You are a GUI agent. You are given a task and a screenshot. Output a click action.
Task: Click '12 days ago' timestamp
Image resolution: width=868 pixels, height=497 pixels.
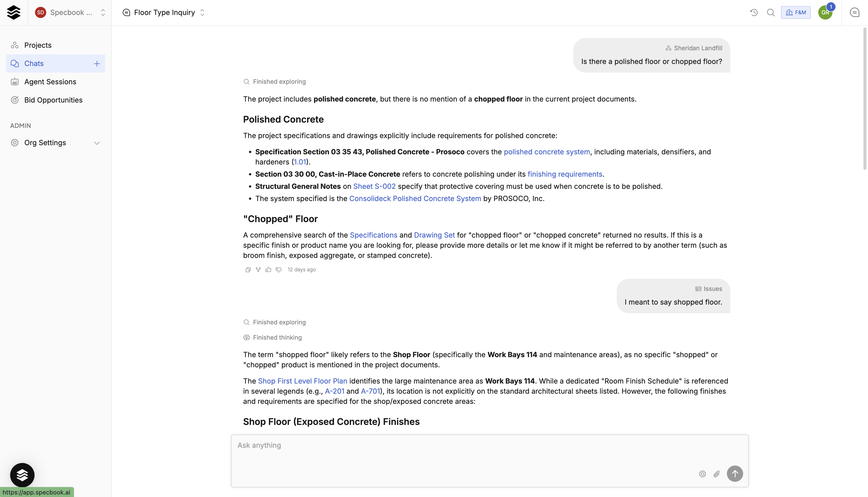click(x=302, y=270)
